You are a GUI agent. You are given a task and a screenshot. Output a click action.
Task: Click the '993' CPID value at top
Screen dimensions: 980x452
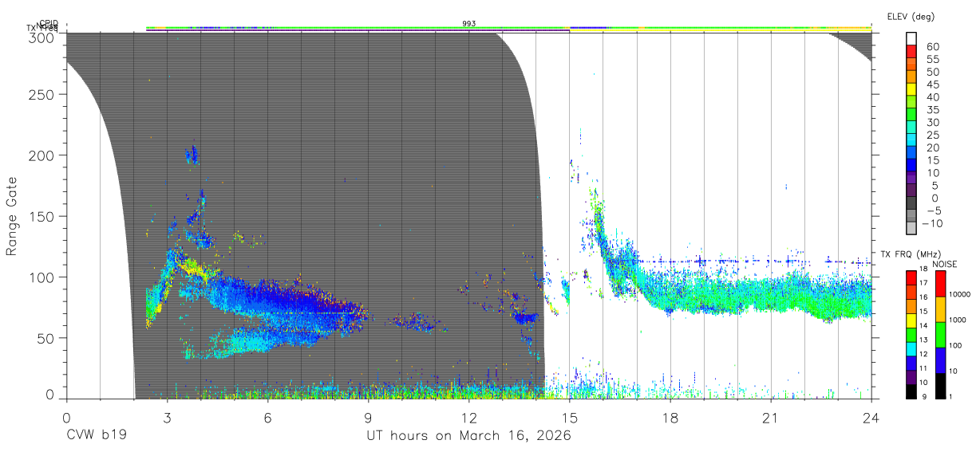(469, 24)
